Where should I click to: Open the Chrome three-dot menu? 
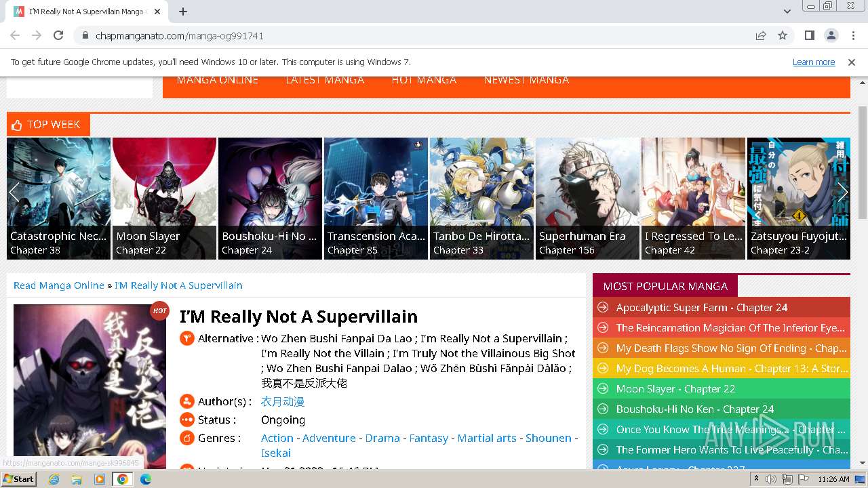tap(852, 35)
